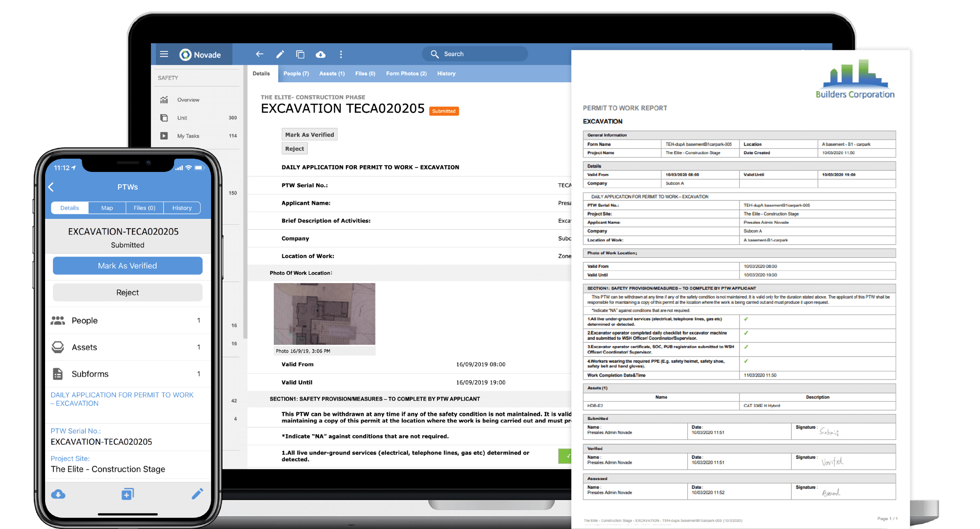The image size is (980, 529).
Task: Click the edit pencil icon in the toolbar
Action: tap(280, 54)
